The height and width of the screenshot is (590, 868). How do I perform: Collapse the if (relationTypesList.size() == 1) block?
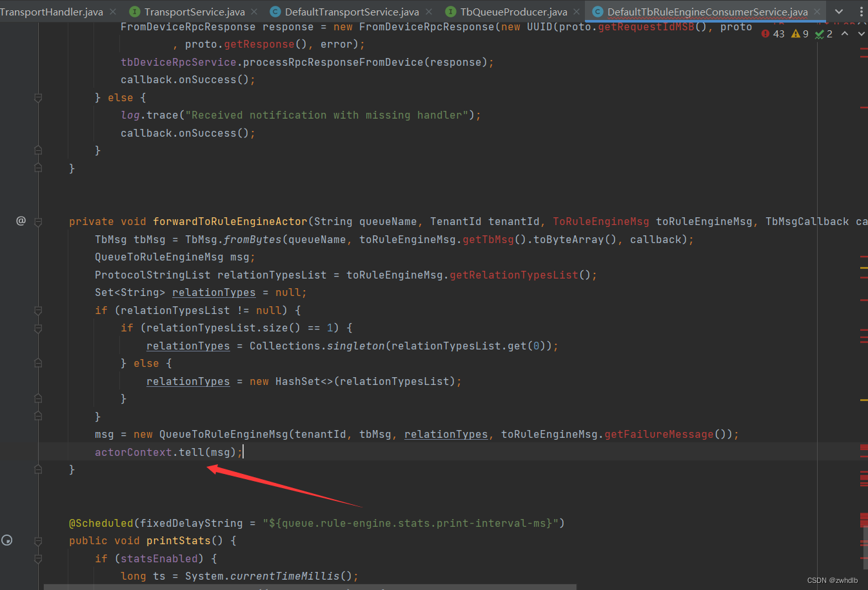coord(38,328)
